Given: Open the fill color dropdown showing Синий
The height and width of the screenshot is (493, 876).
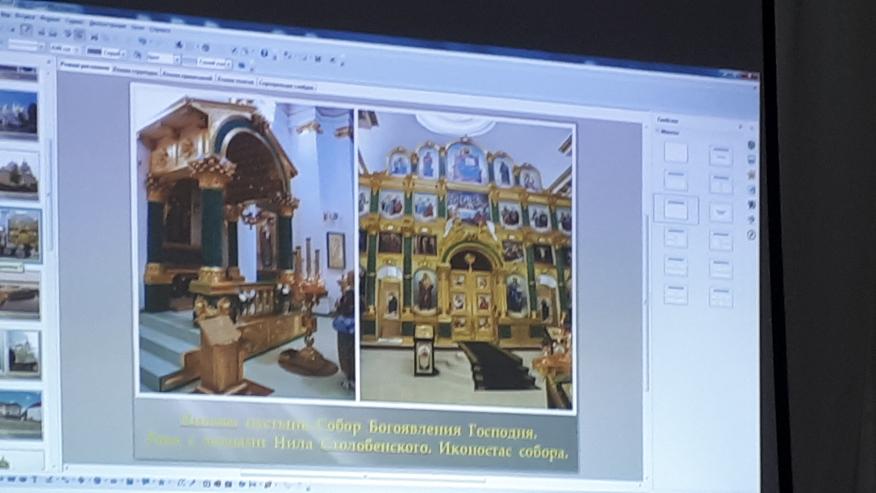Looking at the screenshot, I should (x=214, y=63).
